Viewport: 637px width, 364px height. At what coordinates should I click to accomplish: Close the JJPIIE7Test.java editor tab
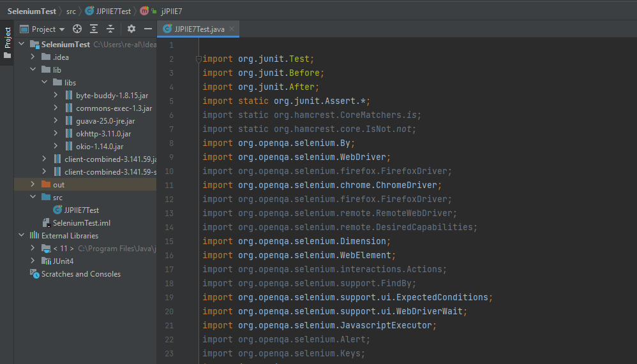click(x=232, y=29)
